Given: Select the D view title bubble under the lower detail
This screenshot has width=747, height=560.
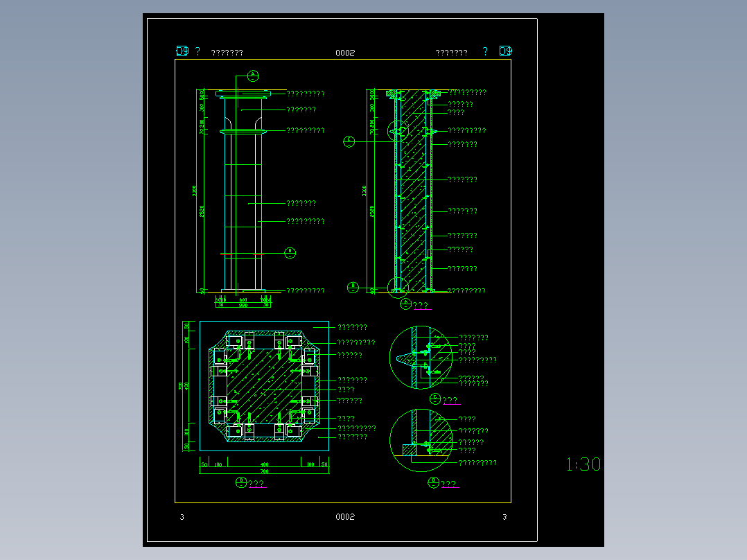Looking at the screenshot, I should tap(433, 483).
